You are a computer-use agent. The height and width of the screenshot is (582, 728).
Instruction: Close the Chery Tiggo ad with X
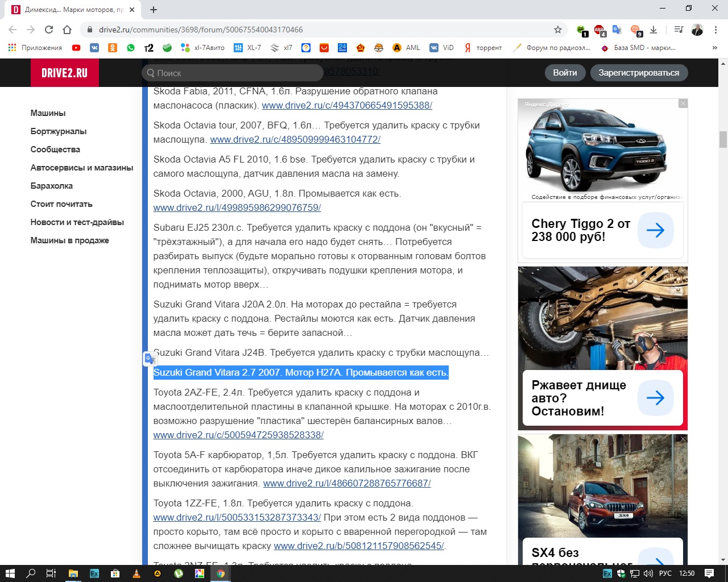(x=683, y=103)
